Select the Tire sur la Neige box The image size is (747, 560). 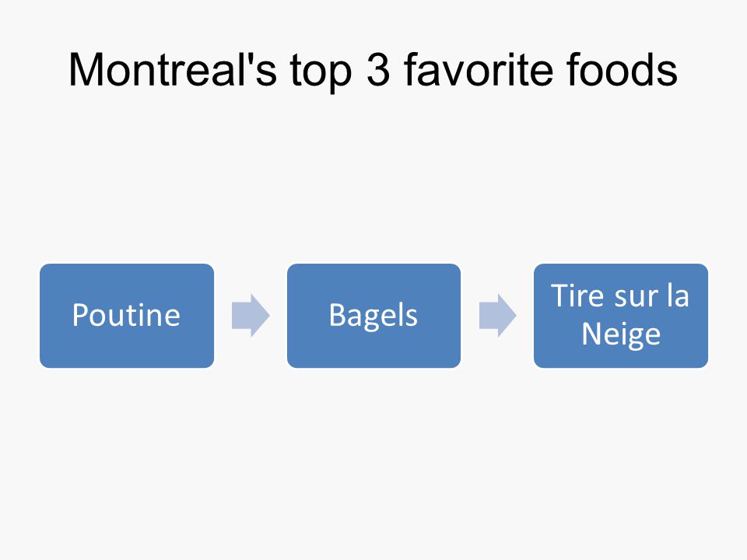click(621, 315)
